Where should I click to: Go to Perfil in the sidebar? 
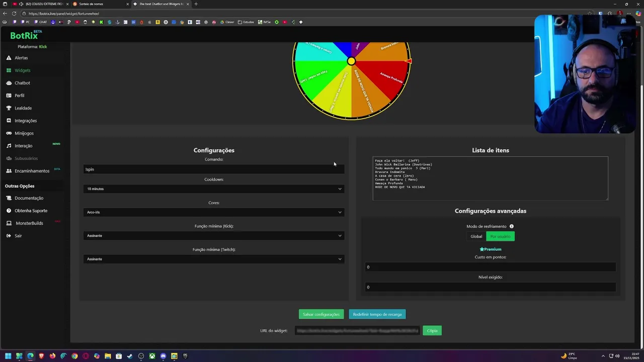click(x=19, y=96)
